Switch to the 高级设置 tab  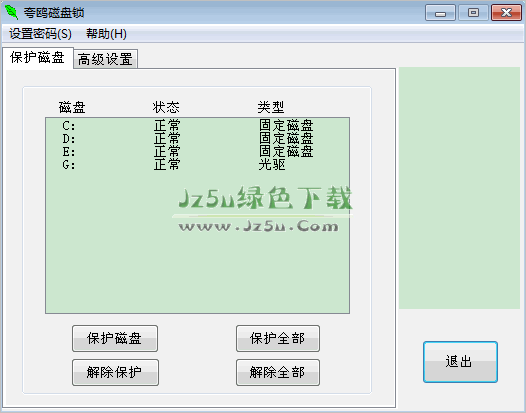click(105, 59)
